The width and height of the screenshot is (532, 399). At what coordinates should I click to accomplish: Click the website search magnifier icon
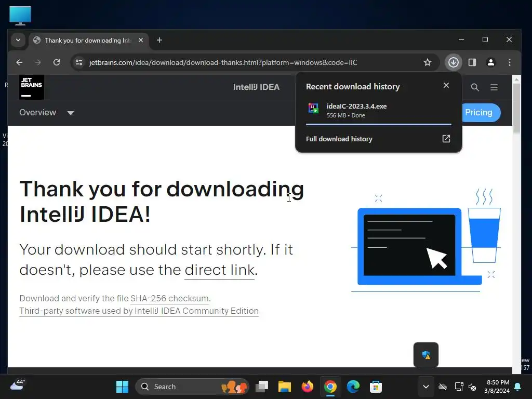pos(475,87)
